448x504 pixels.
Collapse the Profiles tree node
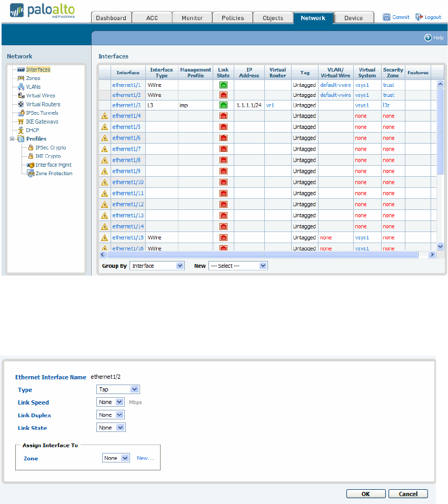point(12,139)
